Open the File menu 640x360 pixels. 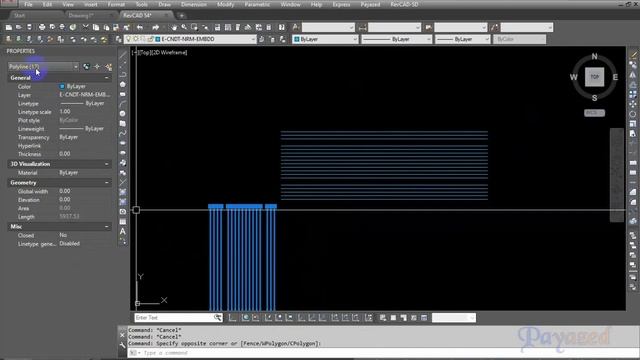(28, 4)
